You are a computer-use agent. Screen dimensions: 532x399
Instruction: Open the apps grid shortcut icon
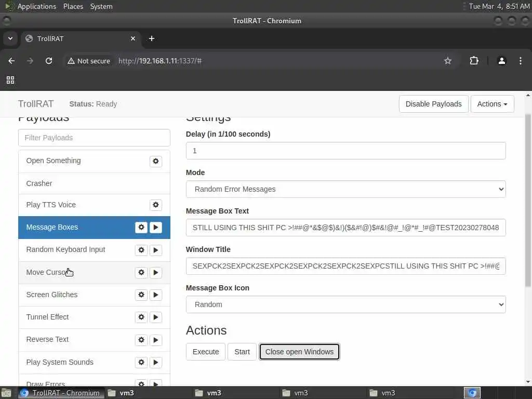click(10, 80)
